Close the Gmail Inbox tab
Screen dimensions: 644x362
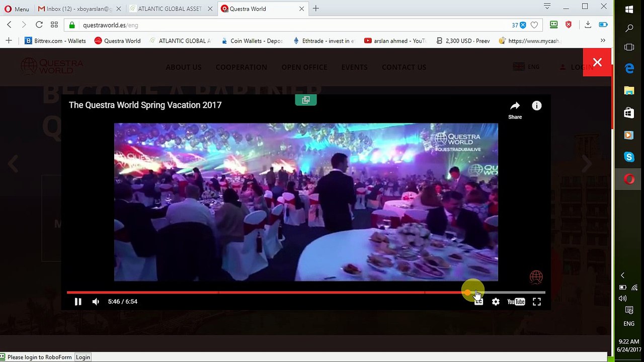(x=119, y=9)
